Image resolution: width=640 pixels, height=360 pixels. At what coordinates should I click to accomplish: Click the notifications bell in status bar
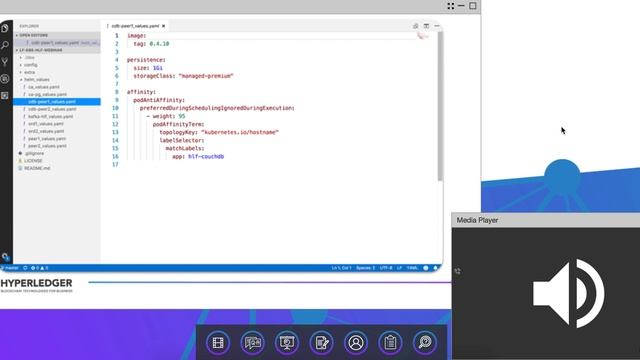436,268
